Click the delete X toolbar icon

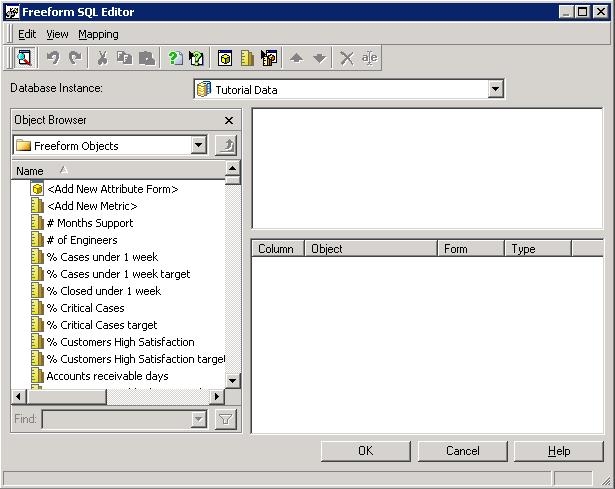click(347, 58)
